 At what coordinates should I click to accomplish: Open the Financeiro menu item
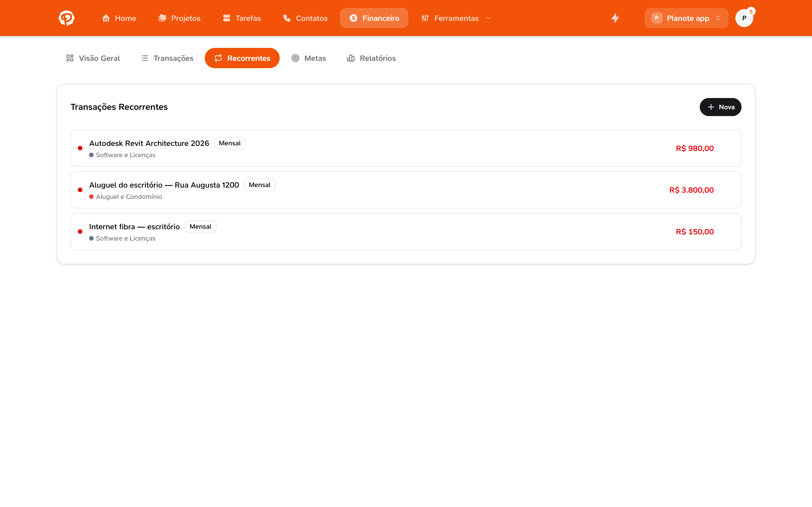click(374, 18)
